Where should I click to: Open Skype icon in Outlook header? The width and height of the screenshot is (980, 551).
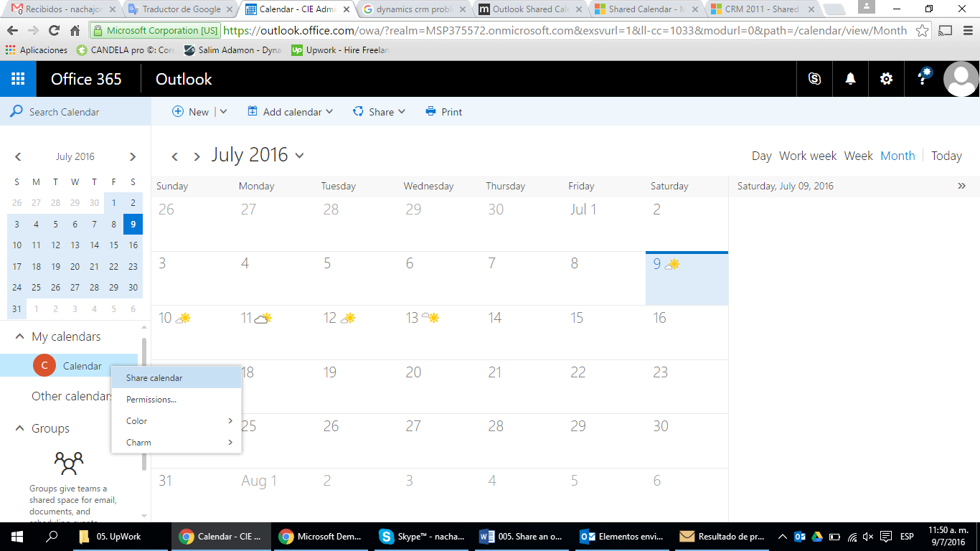pyautogui.click(x=814, y=79)
